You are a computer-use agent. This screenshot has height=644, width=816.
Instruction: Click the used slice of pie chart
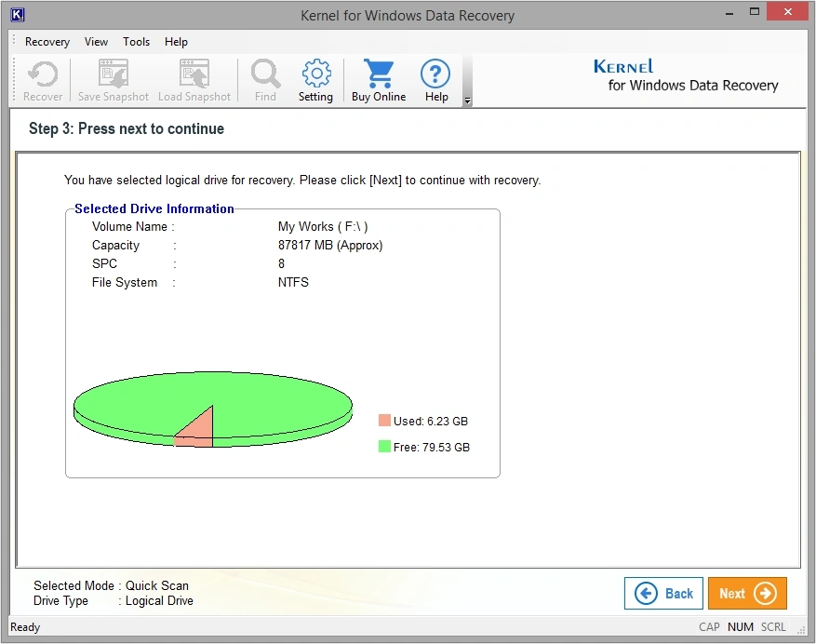(201, 430)
